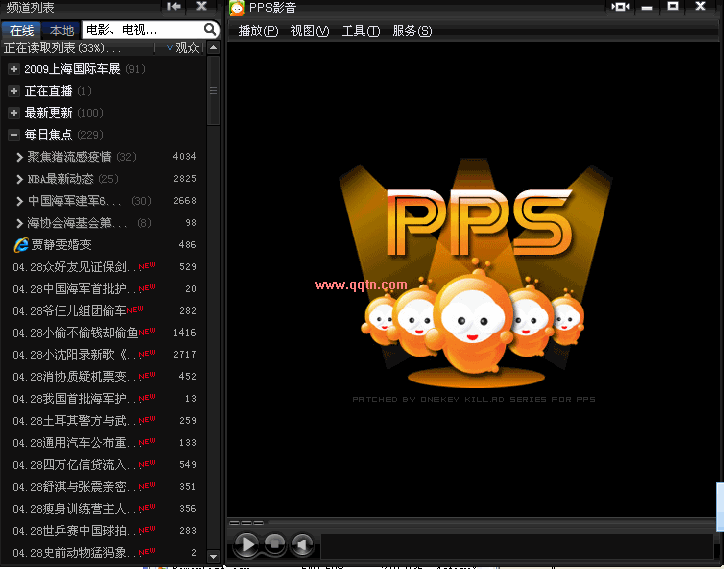Switch to the 本地 tab
Screen dimensions: 724x569
(61, 30)
